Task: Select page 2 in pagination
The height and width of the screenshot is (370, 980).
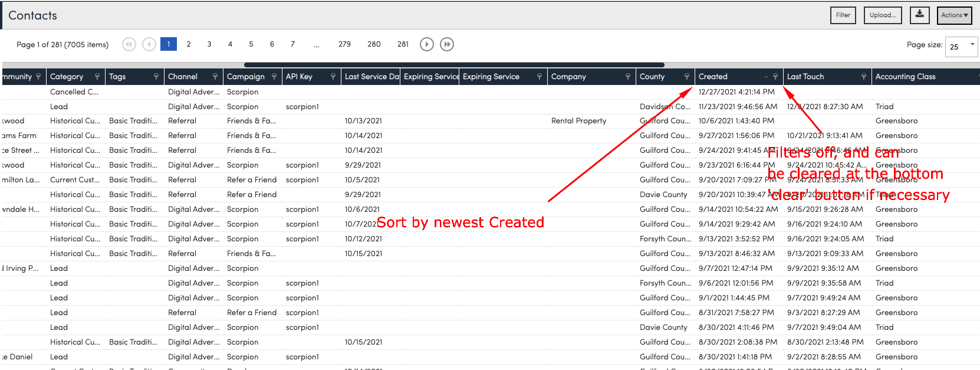Action: point(189,44)
